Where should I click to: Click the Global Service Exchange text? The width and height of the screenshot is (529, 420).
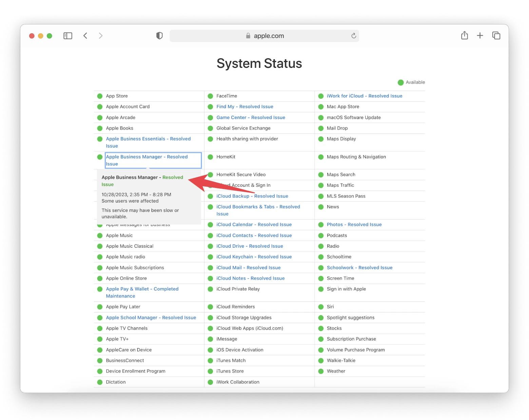[x=243, y=128]
